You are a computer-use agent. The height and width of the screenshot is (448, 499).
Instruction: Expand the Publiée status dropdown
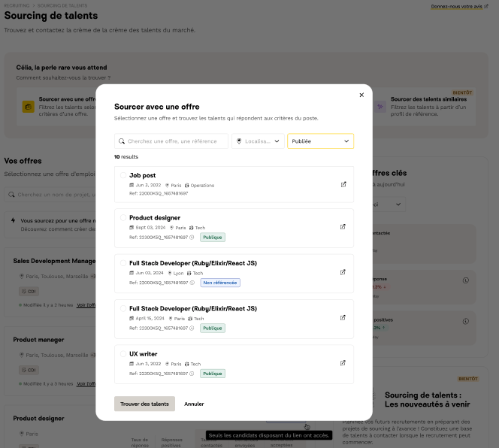[320, 141]
